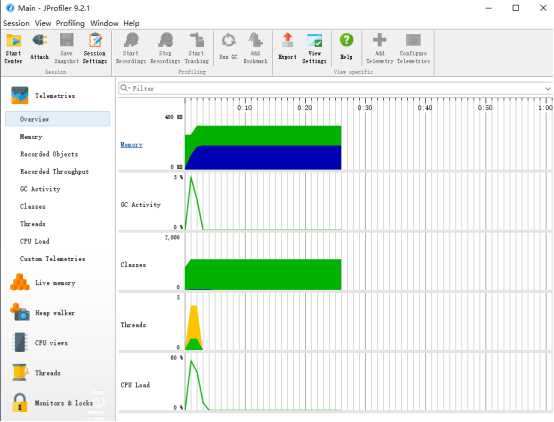Select Overview in telemetries list
The image size is (554, 422).
coord(58,119)
